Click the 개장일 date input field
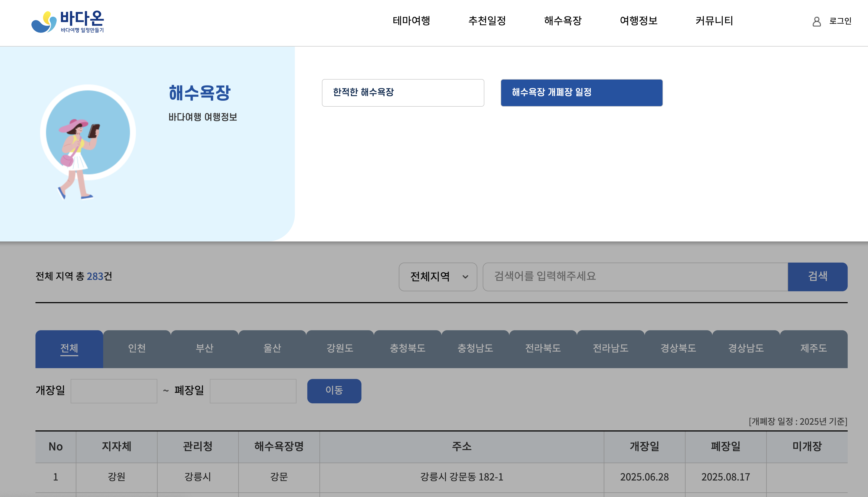This screenshot has width=868, height=497. pos(114,391)
